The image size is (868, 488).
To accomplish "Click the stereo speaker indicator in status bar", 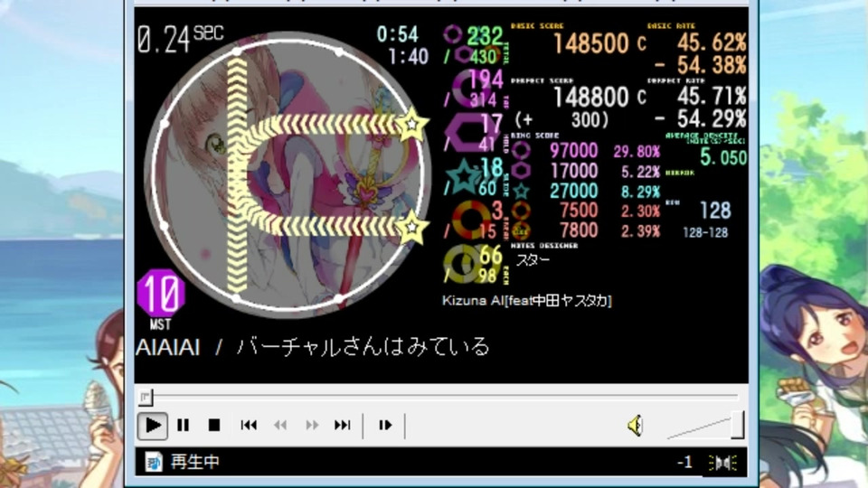I will click(x=722, y=463).
